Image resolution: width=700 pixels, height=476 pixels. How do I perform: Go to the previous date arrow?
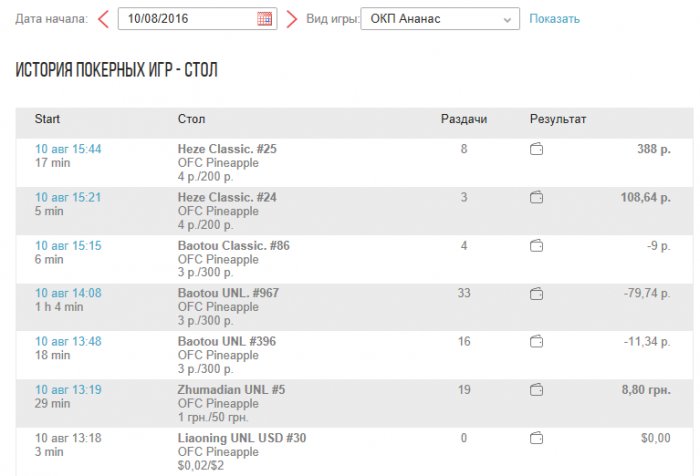point(103,19)
